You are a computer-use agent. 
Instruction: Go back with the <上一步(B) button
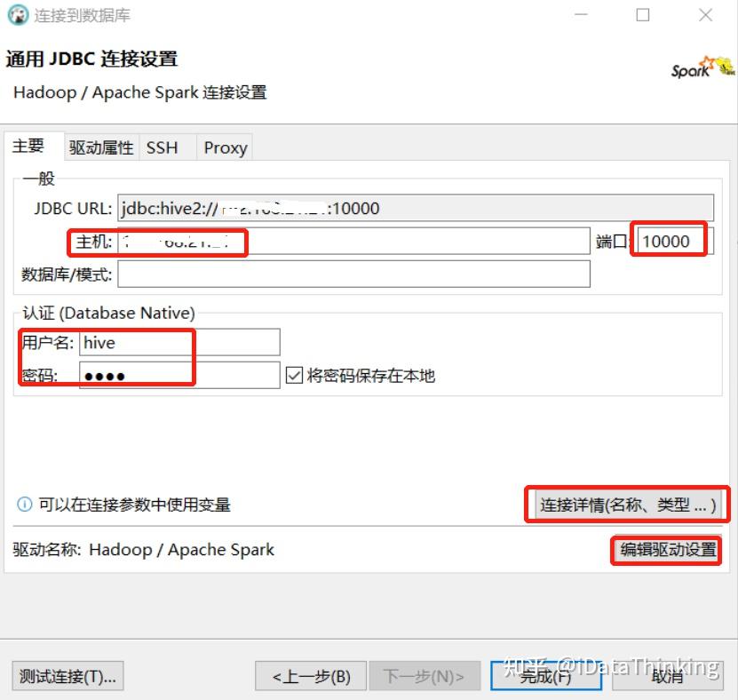[309, 676]
